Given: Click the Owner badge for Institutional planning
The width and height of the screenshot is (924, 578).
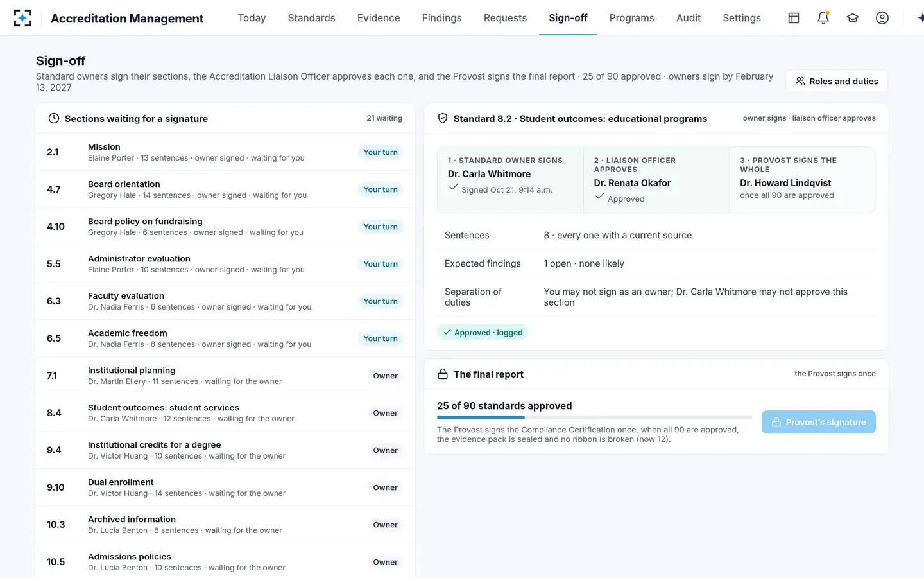Looking at the screenshot, I should (x=385, y=376).
